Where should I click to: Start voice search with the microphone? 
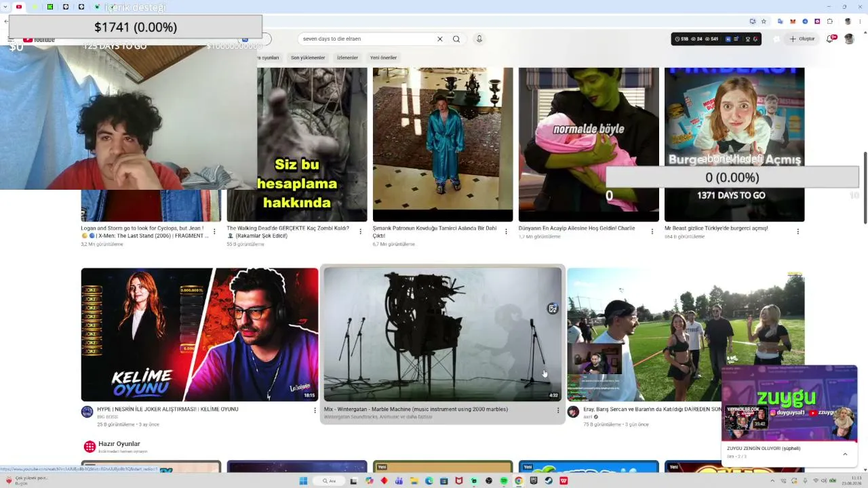pos(479,39)
